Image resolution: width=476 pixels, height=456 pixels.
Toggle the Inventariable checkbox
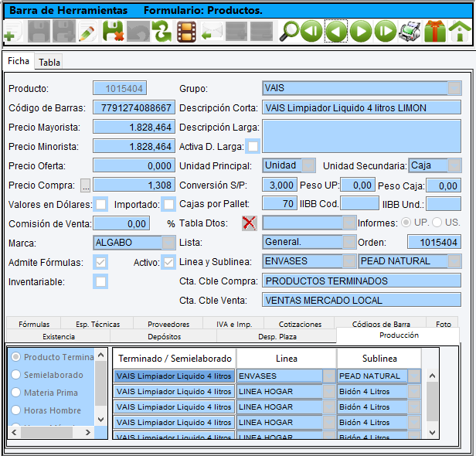click(100, 282)
